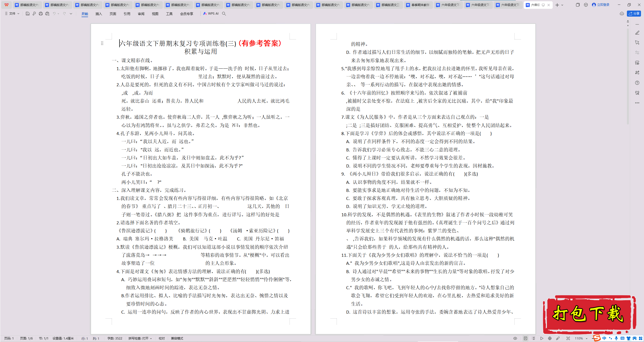Click the 积累与运用 heading text
644x342 pixels.
coord(201,52)
